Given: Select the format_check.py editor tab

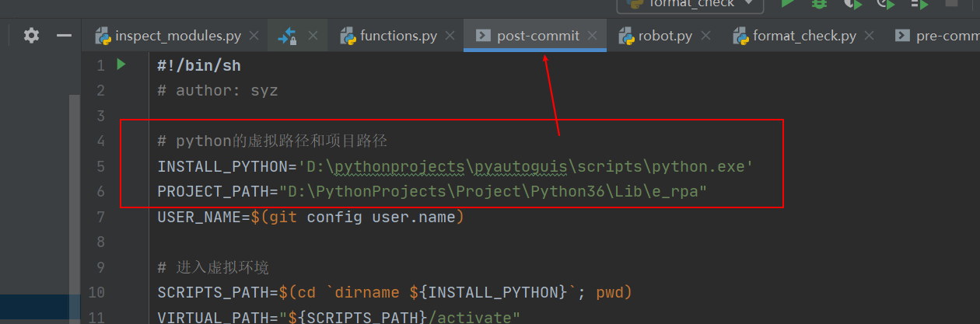Looking at the screenshot, I should [804, 36].
